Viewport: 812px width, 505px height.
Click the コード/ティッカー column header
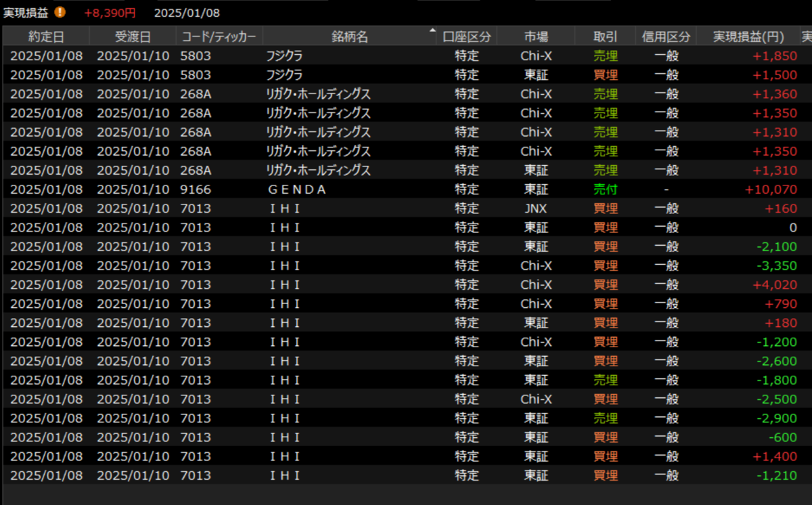coord(219,37)
